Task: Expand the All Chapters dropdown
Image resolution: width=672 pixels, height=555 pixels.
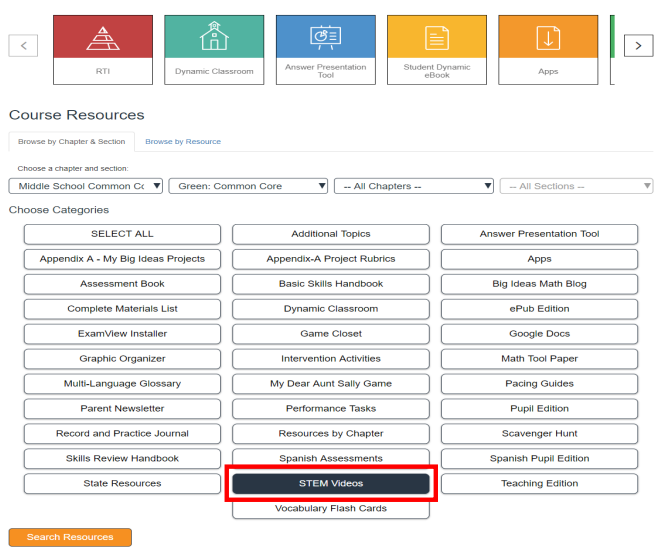Action: click(x=414, y=186)
